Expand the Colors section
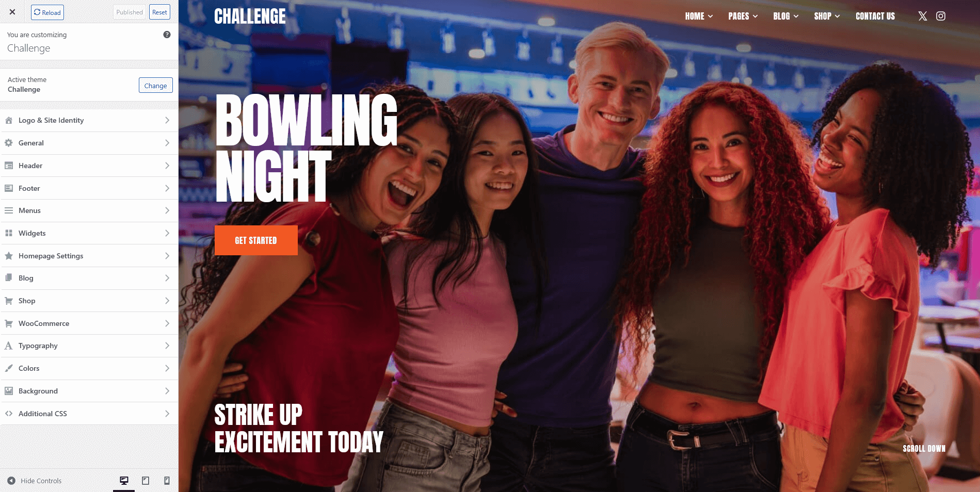The image size is (980, 492). (x=89, y=368)
